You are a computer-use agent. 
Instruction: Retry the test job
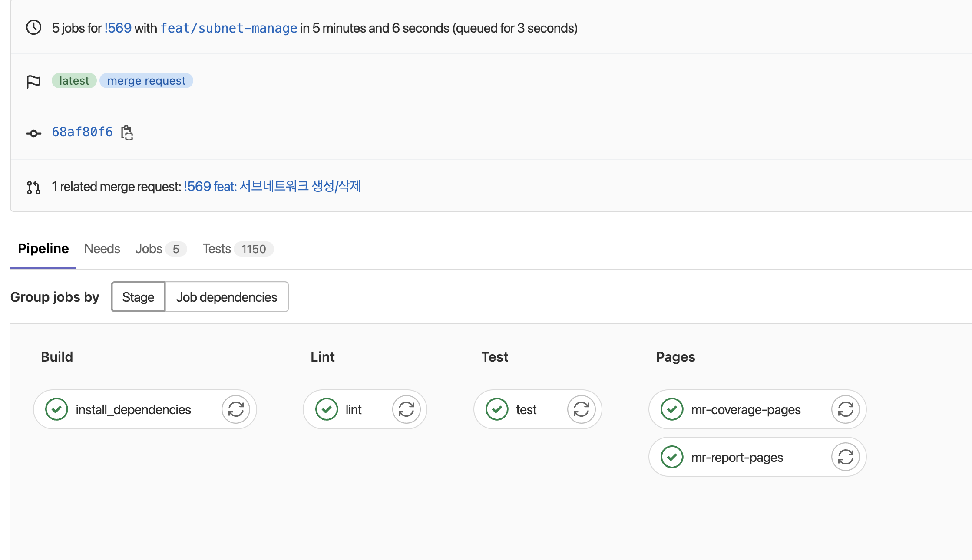click(581, 409)
